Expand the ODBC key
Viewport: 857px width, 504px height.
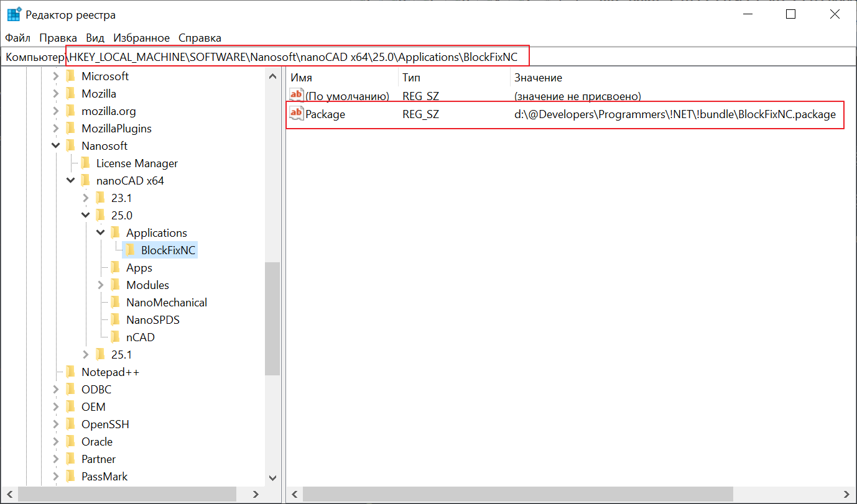tap(55, 390)
